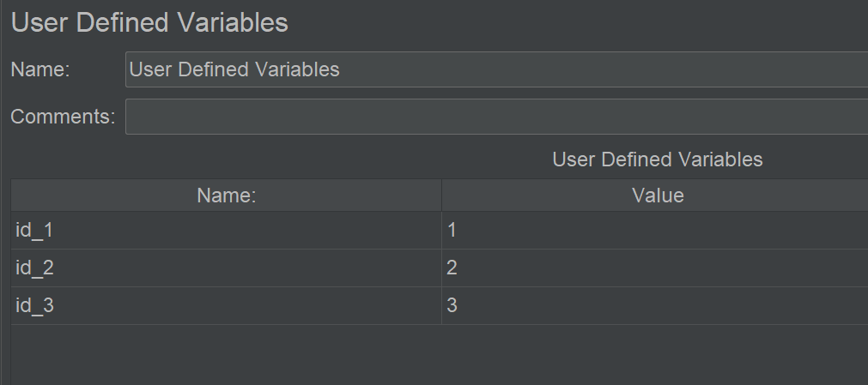This screenshot has height=385, width=868.
Task: Click the empty Value column area under 3
Action: tap(655, 355)
